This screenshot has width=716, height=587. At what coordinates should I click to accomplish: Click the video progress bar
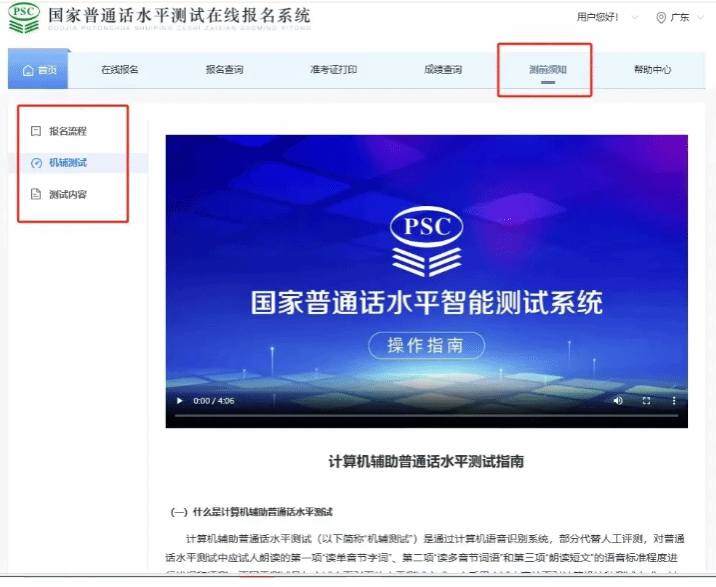(426, 415)
